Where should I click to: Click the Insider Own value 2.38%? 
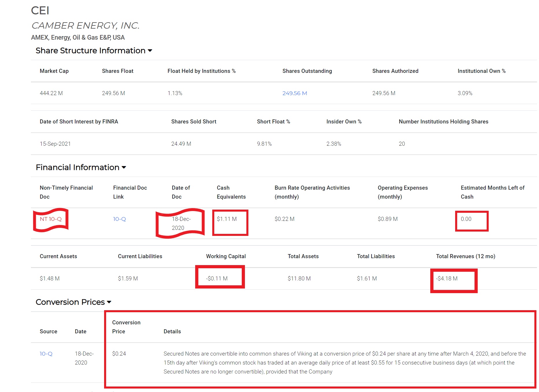334,144
